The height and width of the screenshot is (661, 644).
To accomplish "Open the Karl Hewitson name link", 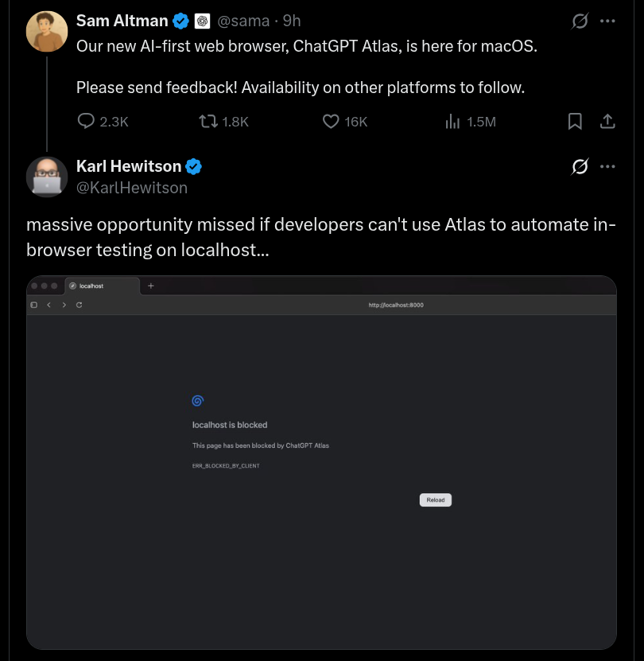I will [129, 166].
